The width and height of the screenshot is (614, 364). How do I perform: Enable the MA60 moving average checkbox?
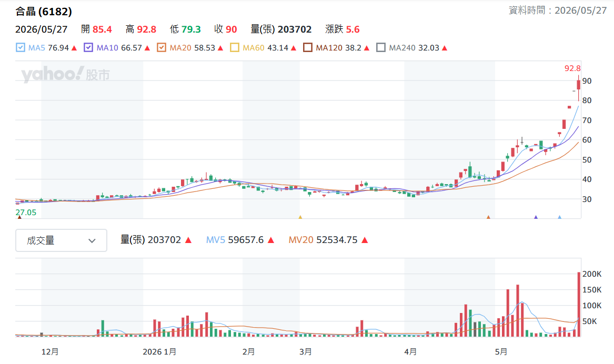235,48
